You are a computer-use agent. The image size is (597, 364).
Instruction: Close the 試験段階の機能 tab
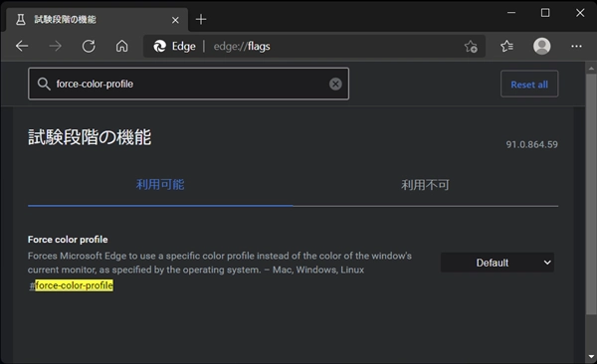pos(175,20)
